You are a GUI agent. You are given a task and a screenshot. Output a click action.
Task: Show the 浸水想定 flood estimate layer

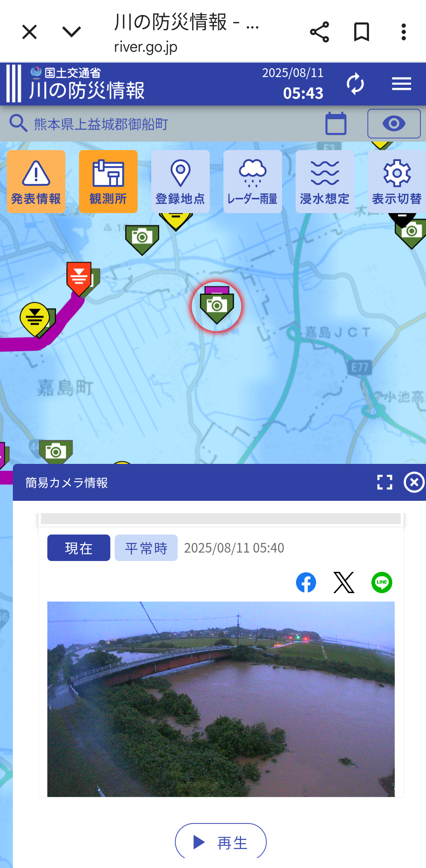click(325, 181)
